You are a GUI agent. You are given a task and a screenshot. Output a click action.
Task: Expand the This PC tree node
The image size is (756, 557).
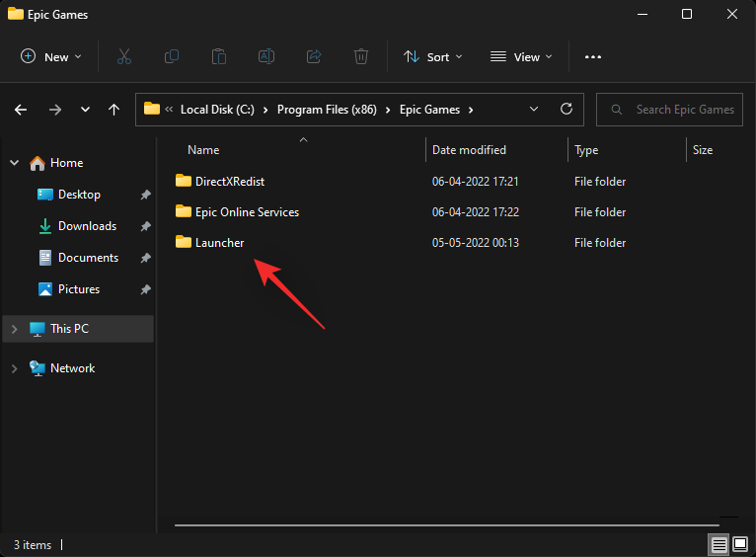pos(15,329)
